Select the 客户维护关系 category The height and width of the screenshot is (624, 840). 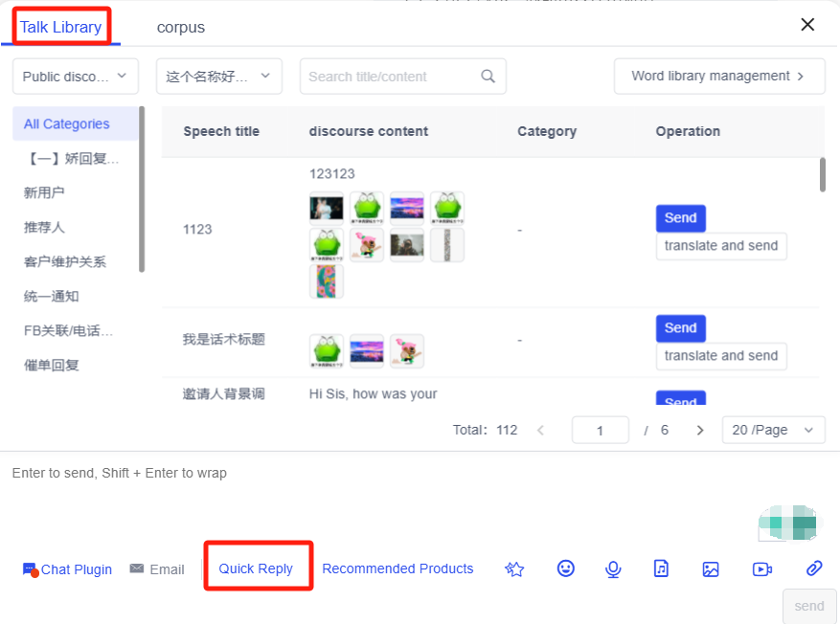[65, 261]
